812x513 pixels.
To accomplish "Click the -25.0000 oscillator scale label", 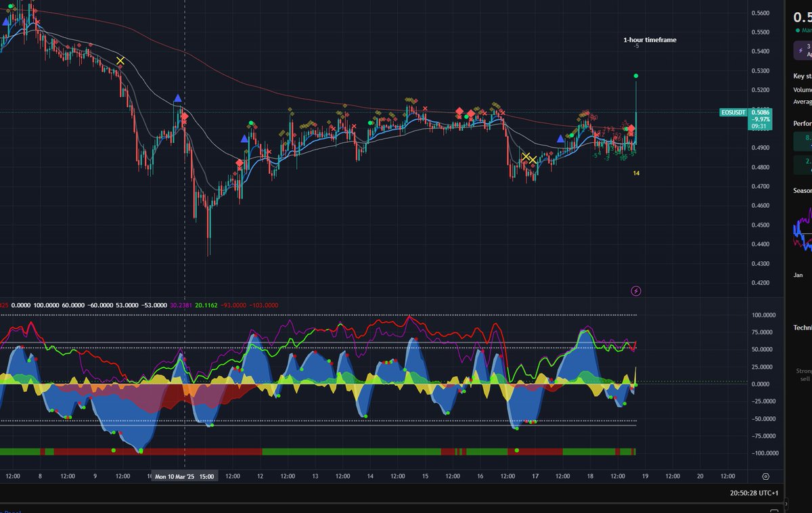I will coord(763,401).
